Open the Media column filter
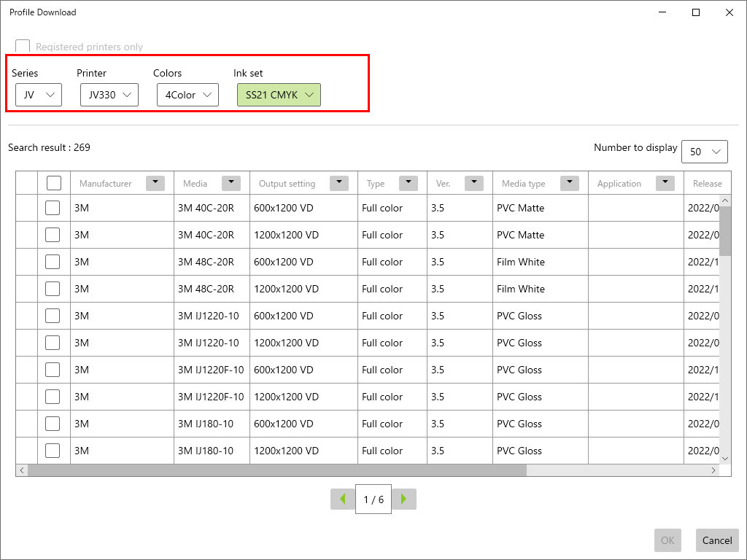 click(x=231, y=182)
